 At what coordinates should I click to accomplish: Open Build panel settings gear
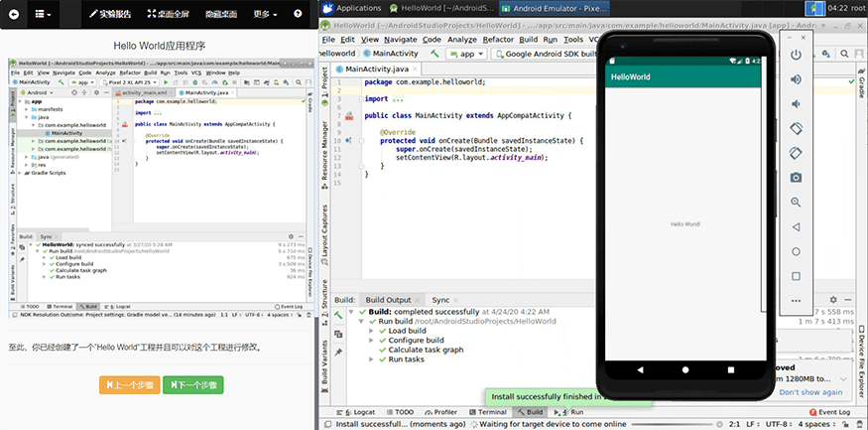click(x=833, y=300)
